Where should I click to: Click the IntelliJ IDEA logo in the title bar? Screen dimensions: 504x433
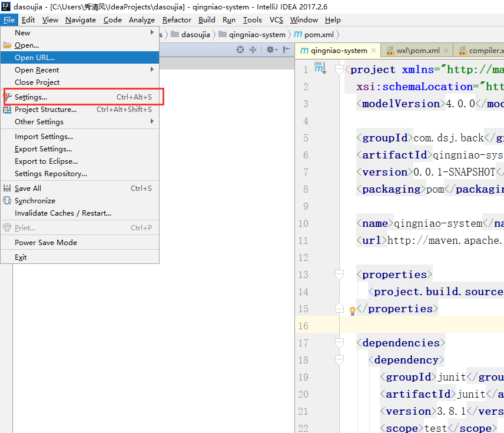pos(6,6)
